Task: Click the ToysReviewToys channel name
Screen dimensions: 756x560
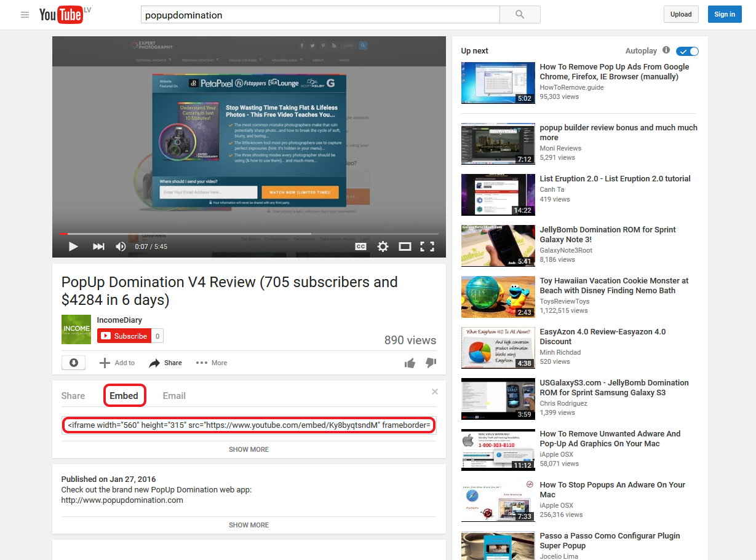Action: coord(565,301)
